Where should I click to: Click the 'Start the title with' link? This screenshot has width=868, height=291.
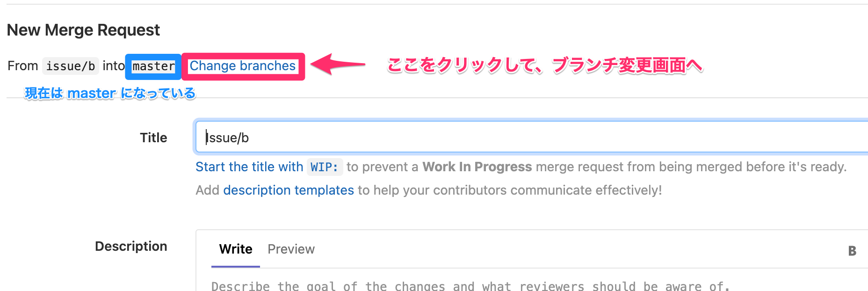point(249,167)
